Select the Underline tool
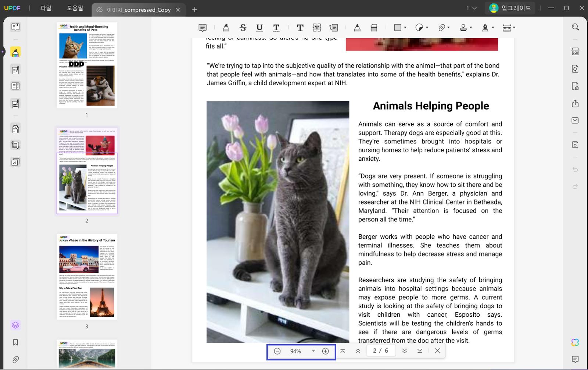The image size is (588, 370). [259, 28]
